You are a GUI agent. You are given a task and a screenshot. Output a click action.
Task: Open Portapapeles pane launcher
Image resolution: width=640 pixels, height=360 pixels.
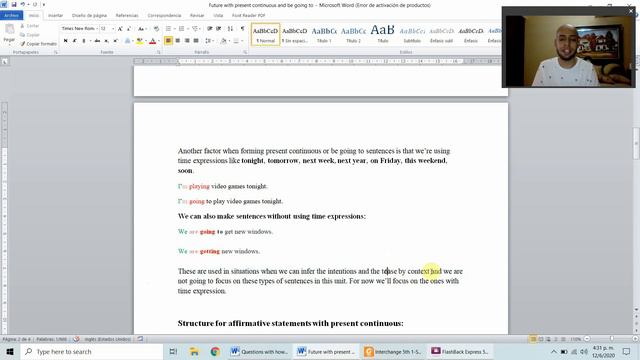(x=56, y=52)
